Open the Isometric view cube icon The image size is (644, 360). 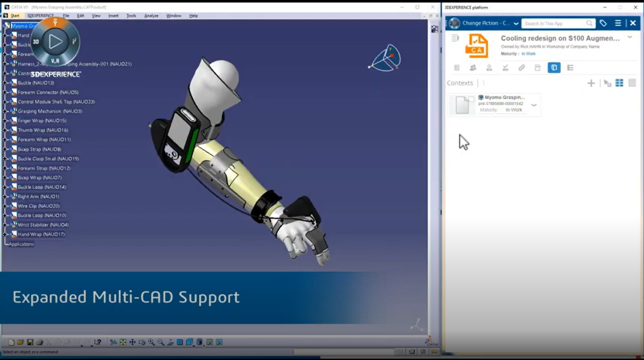click(x=189, y=342)
